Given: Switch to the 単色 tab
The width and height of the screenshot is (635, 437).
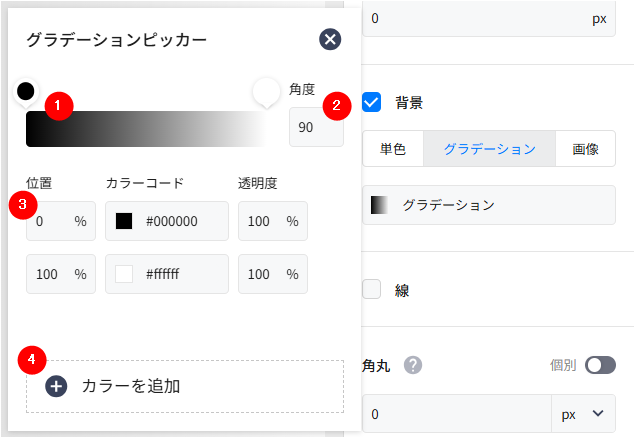Looking at the screenshot, I should click(393, 149).
